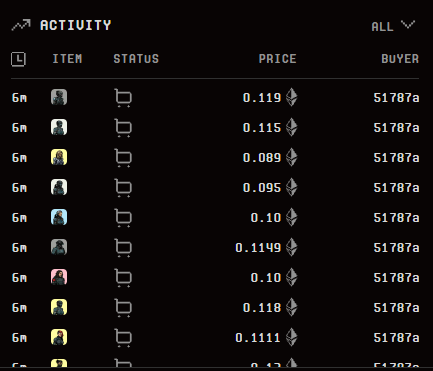This screenshot has width=433, height=371.
Task: Open buyer 51787a in the 0.089 row
Action: (x=396, y=158)
